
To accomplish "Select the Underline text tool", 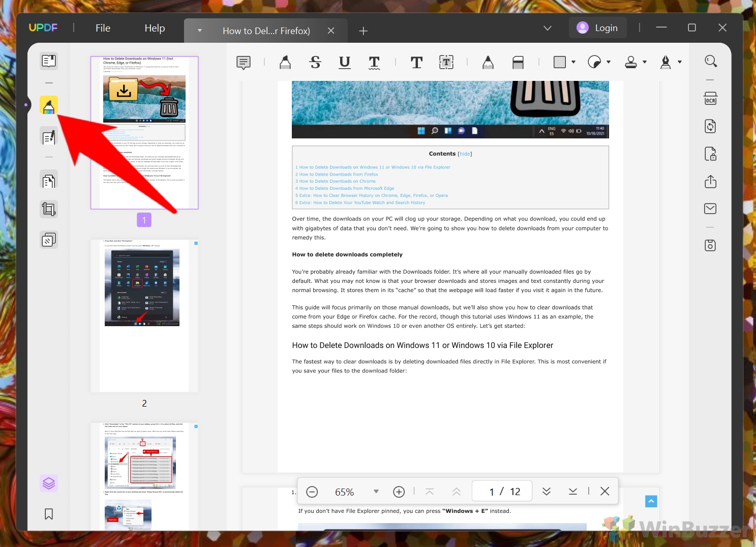I will 345,63.
